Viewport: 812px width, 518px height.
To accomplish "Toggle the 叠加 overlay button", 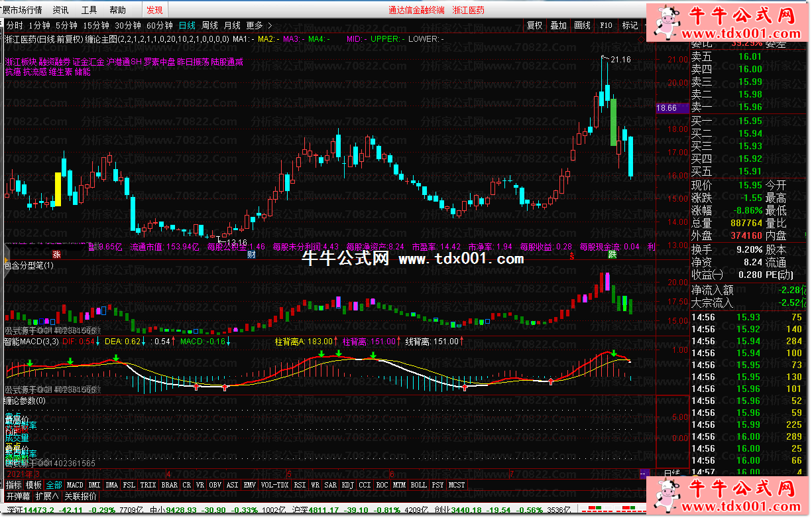I will point(559,25).
